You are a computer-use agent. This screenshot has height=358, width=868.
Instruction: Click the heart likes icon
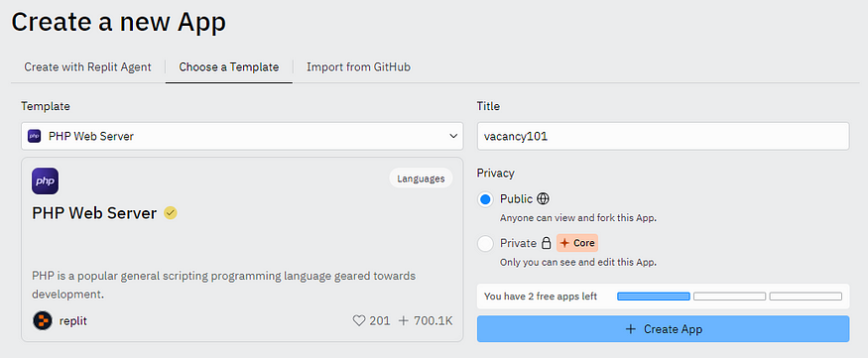[x=359, y=320]
